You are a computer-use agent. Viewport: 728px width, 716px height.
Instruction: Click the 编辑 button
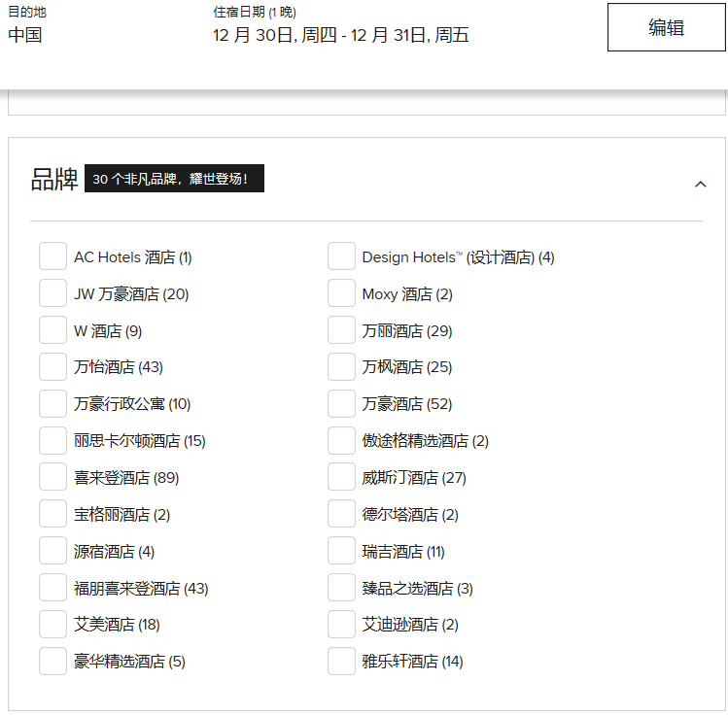pyautogui.click(x=666, y=27)
